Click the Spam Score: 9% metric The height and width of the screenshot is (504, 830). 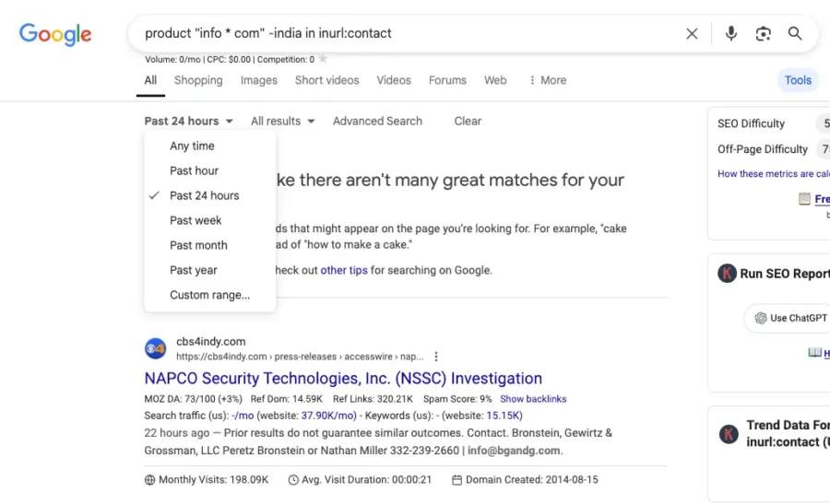pos(457,399)
